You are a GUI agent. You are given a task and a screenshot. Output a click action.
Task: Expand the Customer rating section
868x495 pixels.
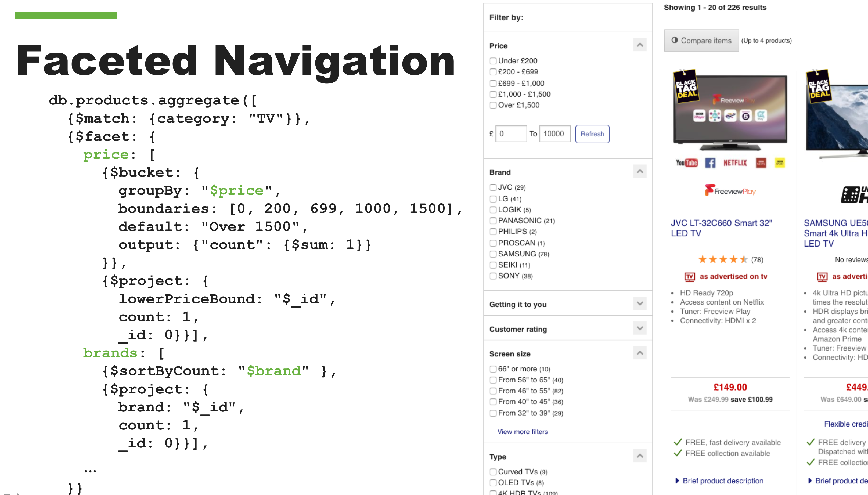tap(640, 328)
